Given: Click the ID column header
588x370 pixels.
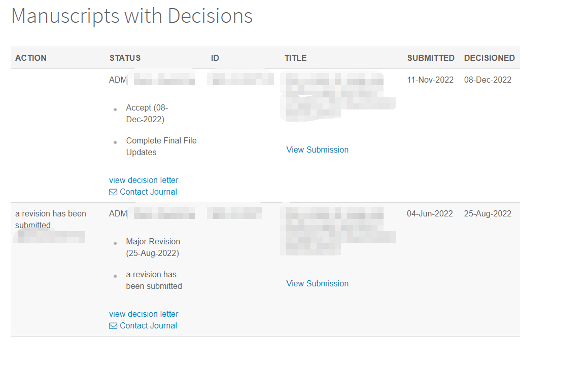Looking at the screenshot, I should [x=215, y=58].
